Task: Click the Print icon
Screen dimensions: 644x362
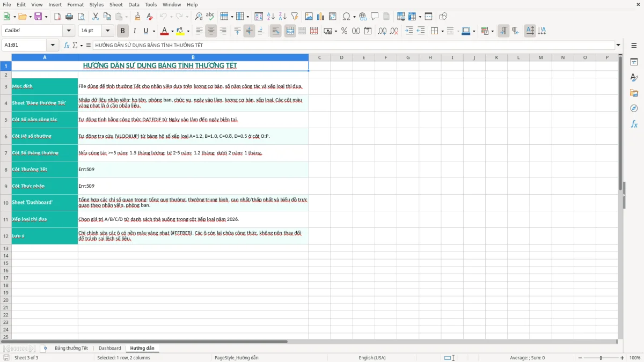Action: pyautogui.click(x=70, y=17)
